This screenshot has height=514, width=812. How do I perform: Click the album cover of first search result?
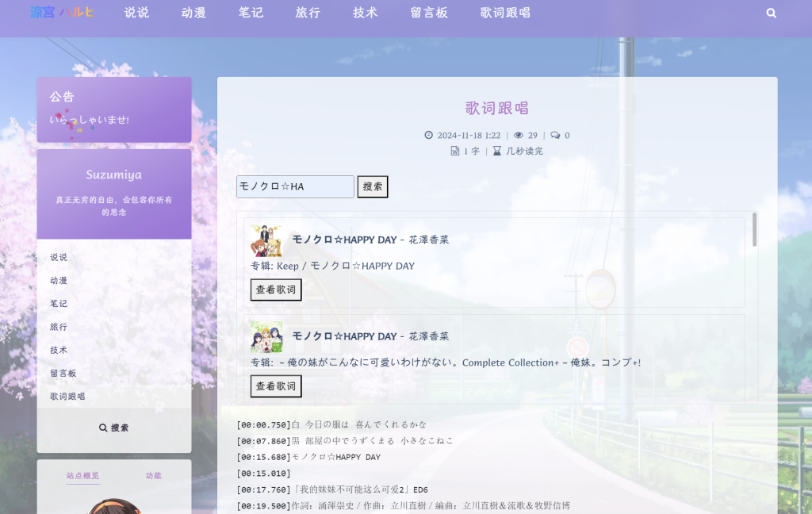pos(266,240)
